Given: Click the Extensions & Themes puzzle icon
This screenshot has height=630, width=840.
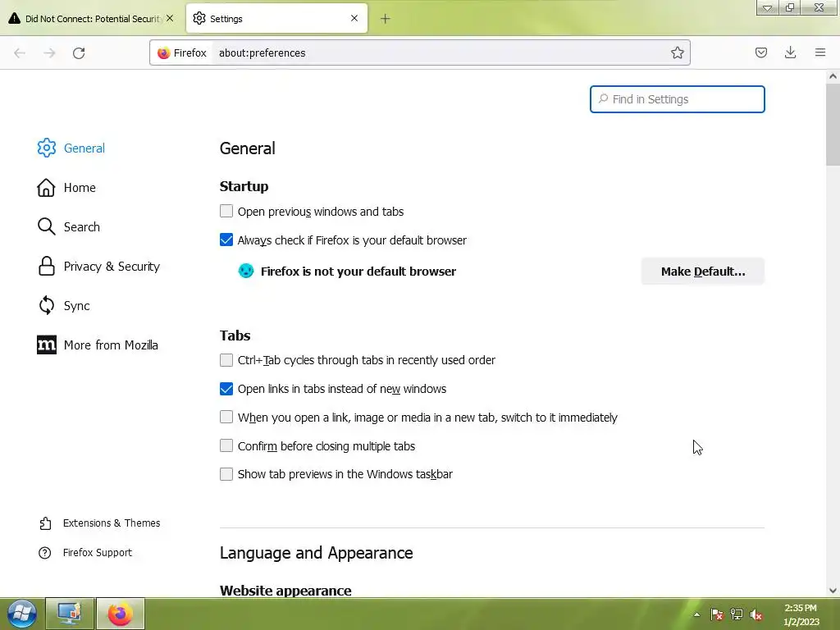Looking at the screenshot, I should pos(46,523).
